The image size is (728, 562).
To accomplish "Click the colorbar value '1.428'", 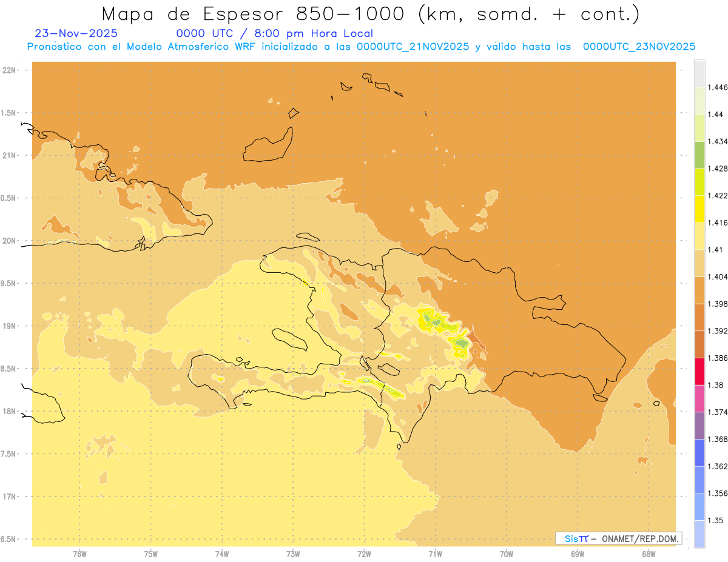I will click(x=719, y=169).
